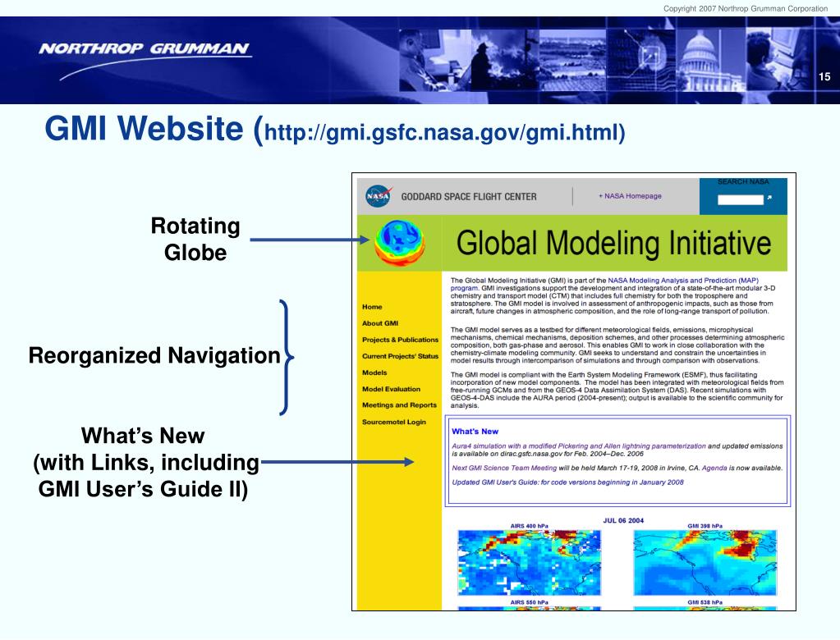
Task: Click the NASA meatball logo
Action: (x=379, y=196)
